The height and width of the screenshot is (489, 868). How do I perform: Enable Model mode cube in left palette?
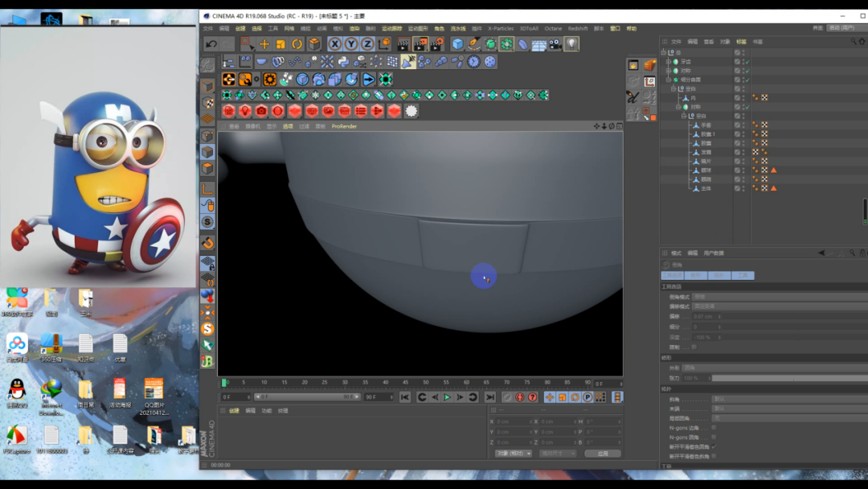click(207, 86)
